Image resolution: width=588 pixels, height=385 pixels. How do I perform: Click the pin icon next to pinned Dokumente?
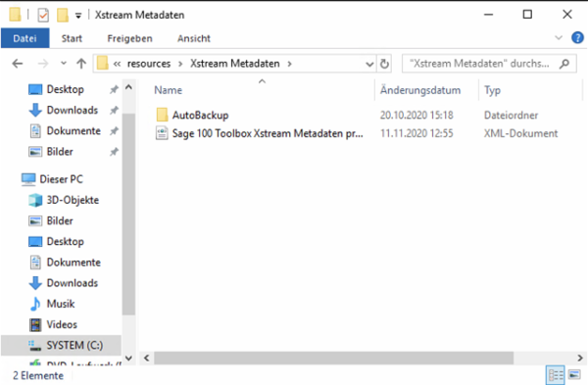pyautogui.click(x=114, y=131)
